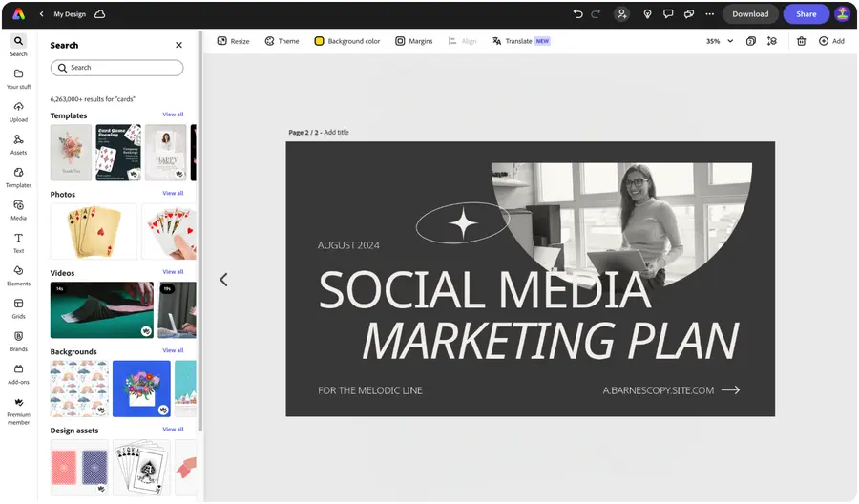
Task: Click the Brands sidebar icon
Action: click(18, 339)
